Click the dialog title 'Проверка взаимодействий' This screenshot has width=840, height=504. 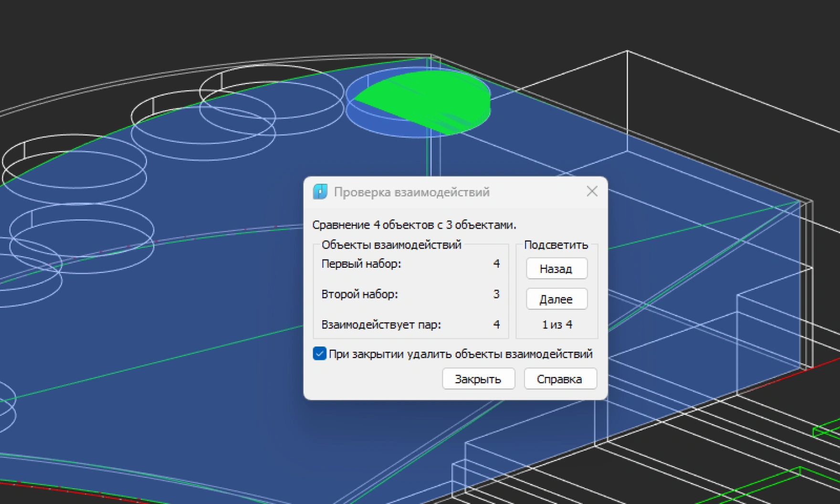click(412, 192)
